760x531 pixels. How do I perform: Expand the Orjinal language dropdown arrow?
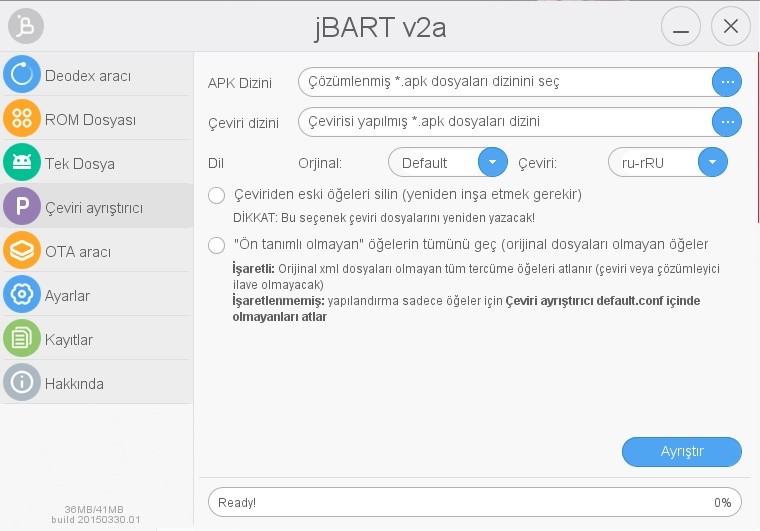pyautogui.click(x=492, y=162)
